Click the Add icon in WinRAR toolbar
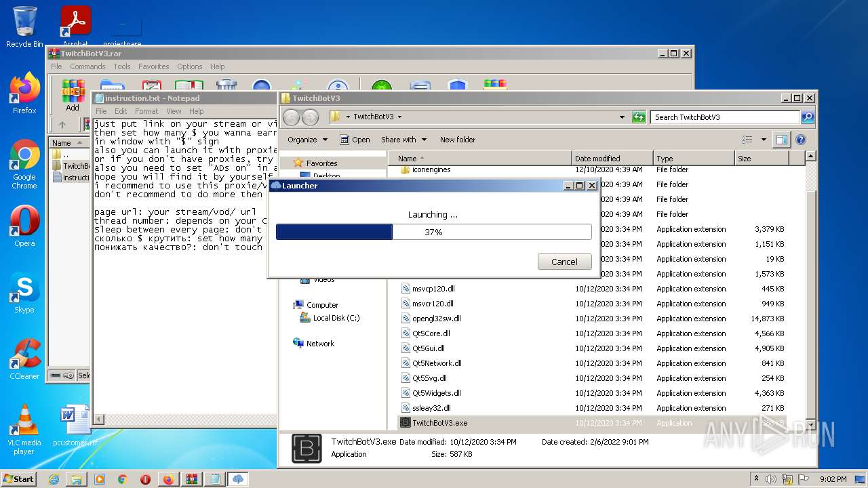868x488 pixels. (x=73, y=95)
